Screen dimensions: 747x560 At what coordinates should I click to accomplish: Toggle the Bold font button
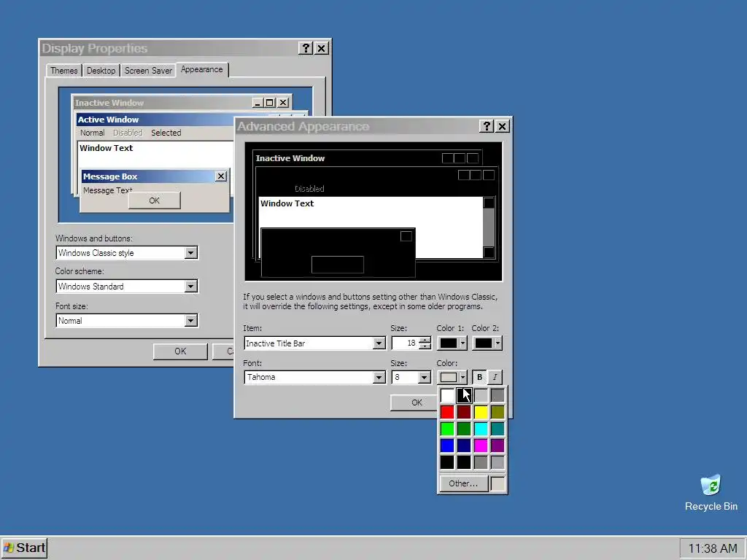(x=479, y=377)
